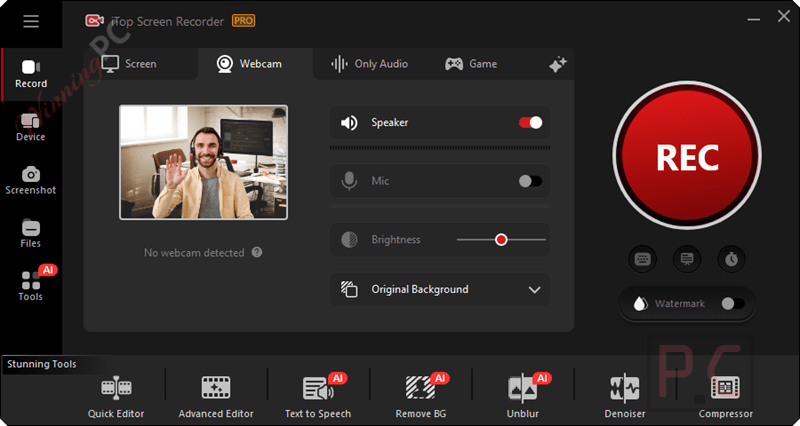The width and height of the screenshot is (800, 426).
Task: Click the Speaker volume level bar
Action: point(440,148)
